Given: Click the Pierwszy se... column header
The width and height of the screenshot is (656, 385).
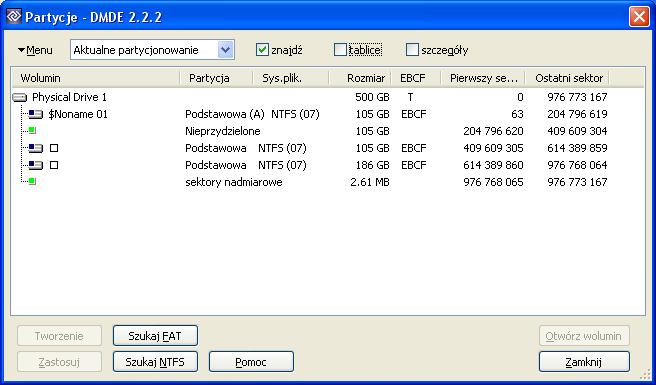Looking at the screenshot, I should pyautogui.click(x=483, y=78).
